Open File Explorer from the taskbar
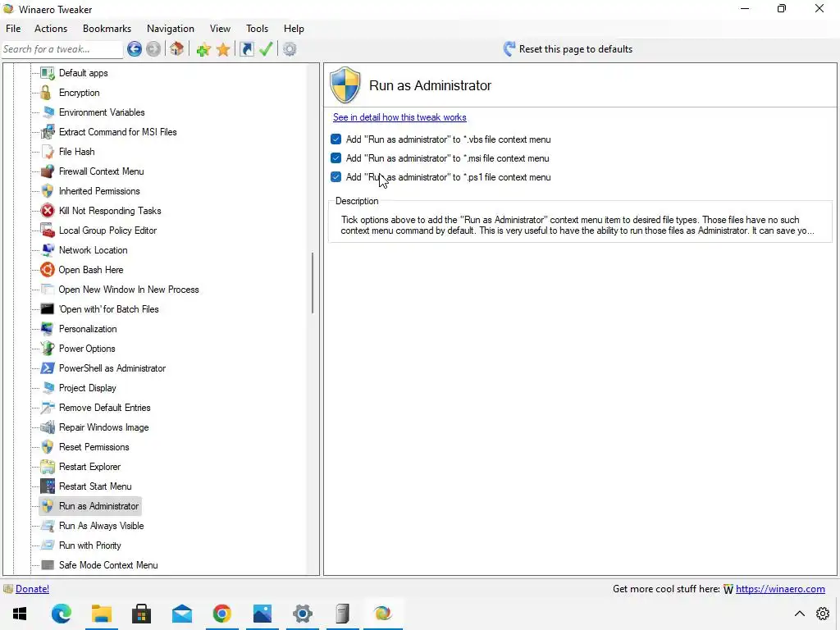Screen dimensions: 840x630 (101, 614)
